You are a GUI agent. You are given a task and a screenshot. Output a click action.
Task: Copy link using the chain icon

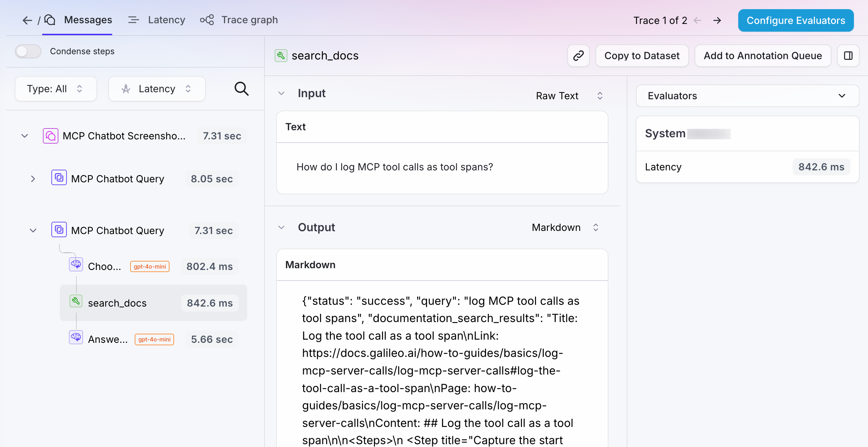click(x=579, y=56)
